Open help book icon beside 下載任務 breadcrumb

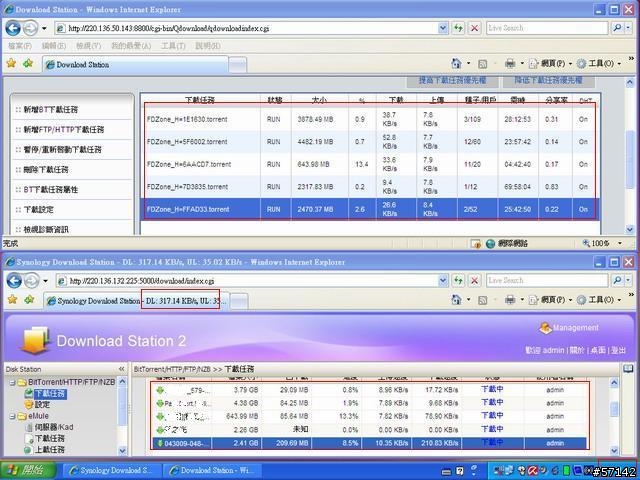point(628,369)
